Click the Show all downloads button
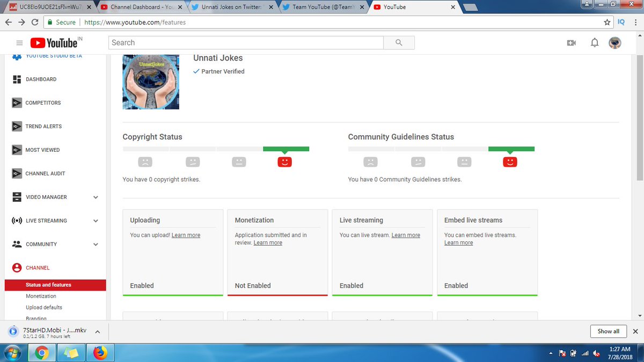The image size is (644, 362). (x=609, y=331)
